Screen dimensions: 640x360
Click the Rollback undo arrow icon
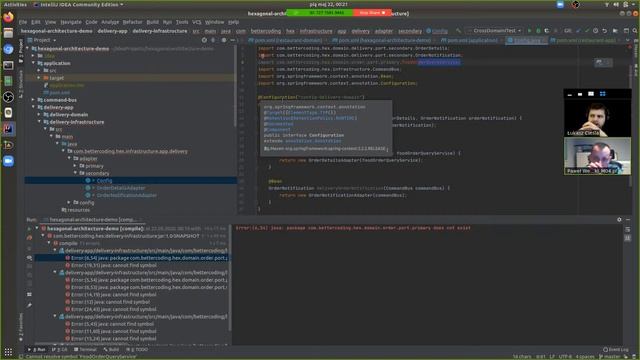pyautogui.click(x=604, y=31)
